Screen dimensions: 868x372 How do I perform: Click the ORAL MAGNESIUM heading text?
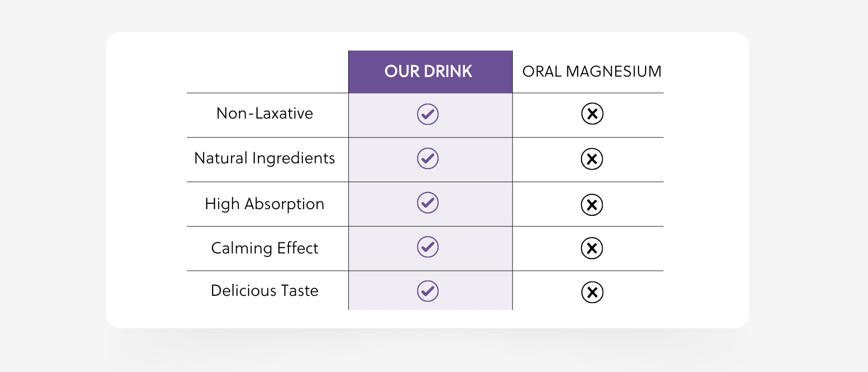click(592, 71)
